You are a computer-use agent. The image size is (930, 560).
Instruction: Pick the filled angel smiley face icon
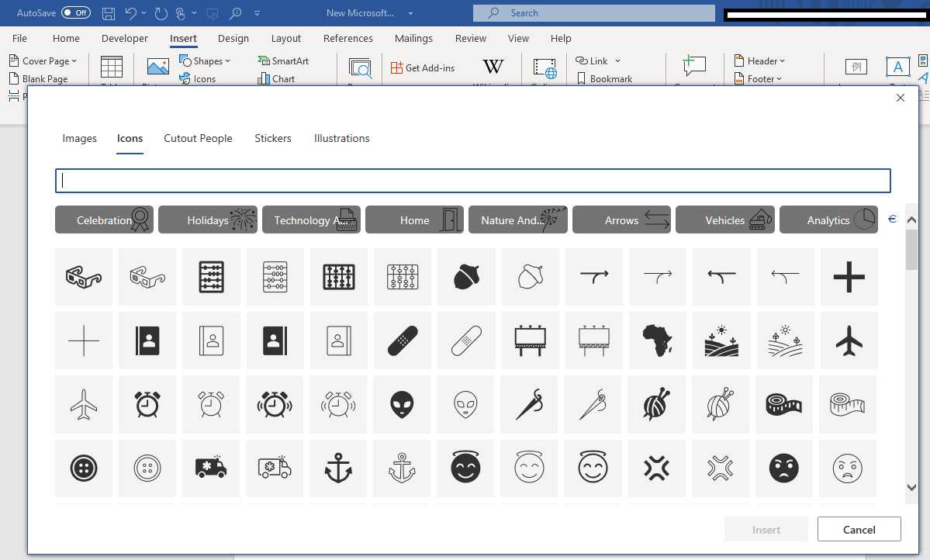tap(465, 468)
